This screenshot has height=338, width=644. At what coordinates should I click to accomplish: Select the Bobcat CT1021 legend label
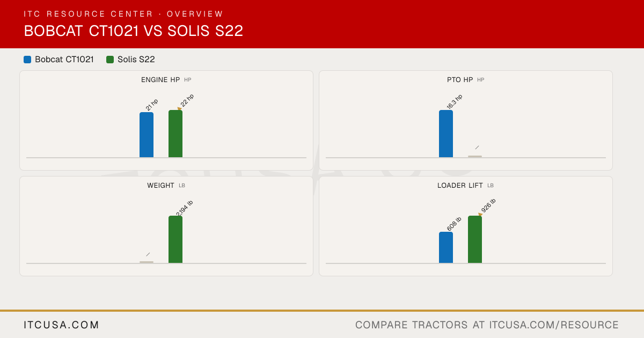64,60
